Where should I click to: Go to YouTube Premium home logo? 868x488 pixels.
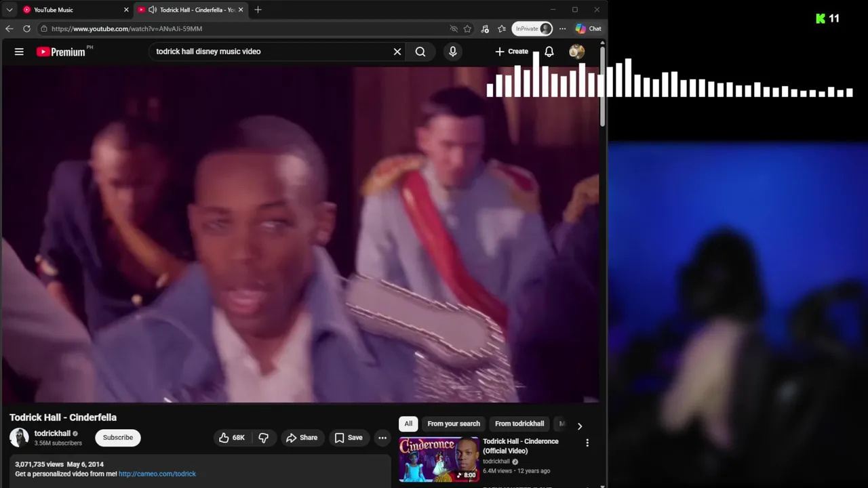click(x=61, y=52)
